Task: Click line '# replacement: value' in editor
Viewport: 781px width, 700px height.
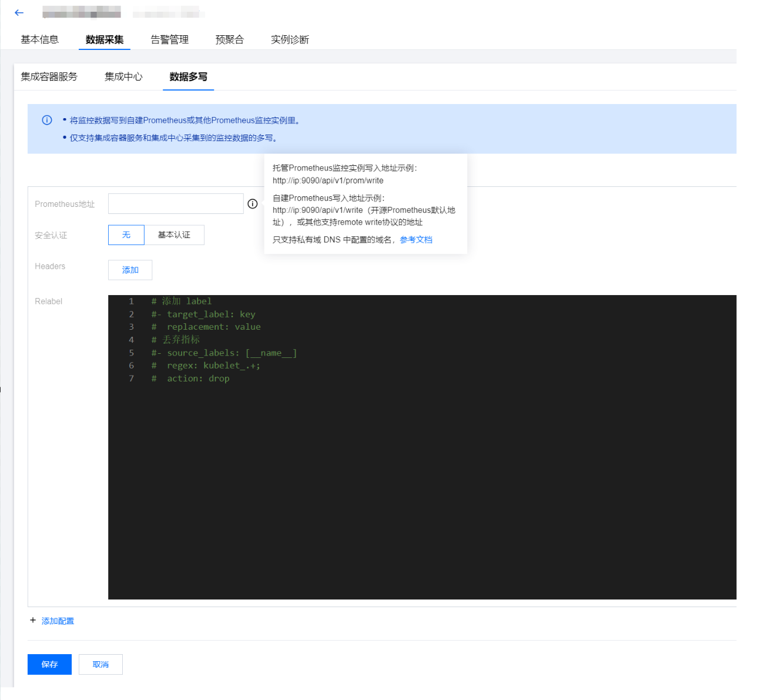Action: point(206,327)
